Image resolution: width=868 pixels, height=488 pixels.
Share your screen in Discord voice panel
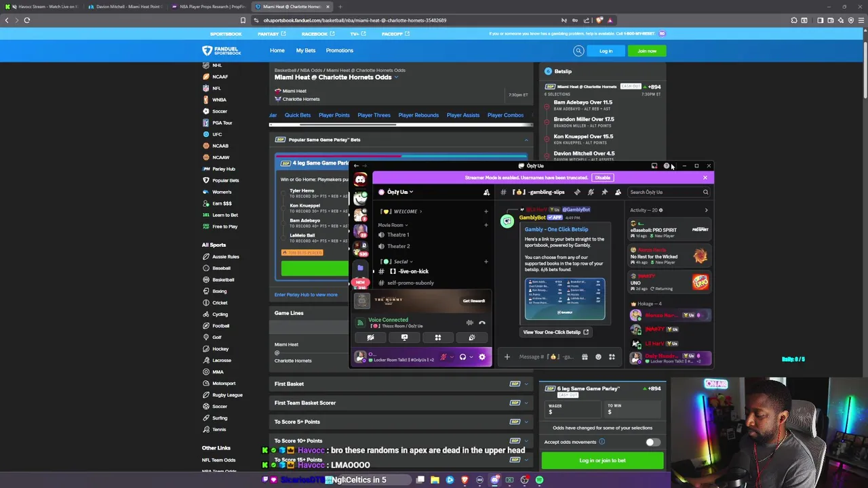coord(404,338)
